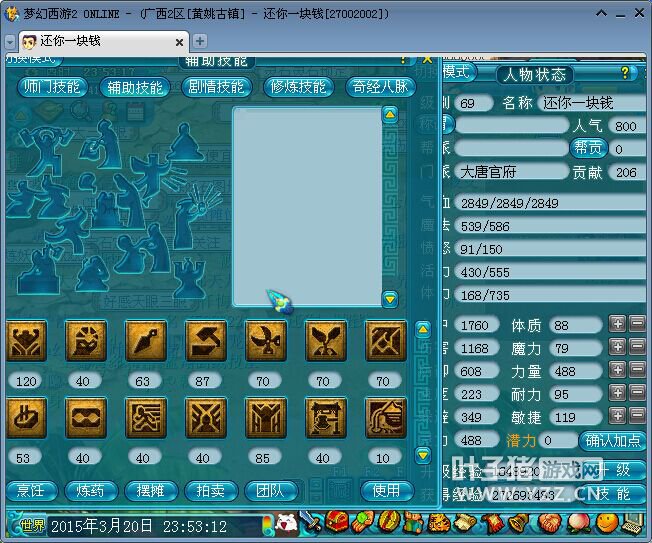This screenshot has height=543, width=652.
Task: Click minus button to decrease 魔力
Action: click(x=637, y=346)
